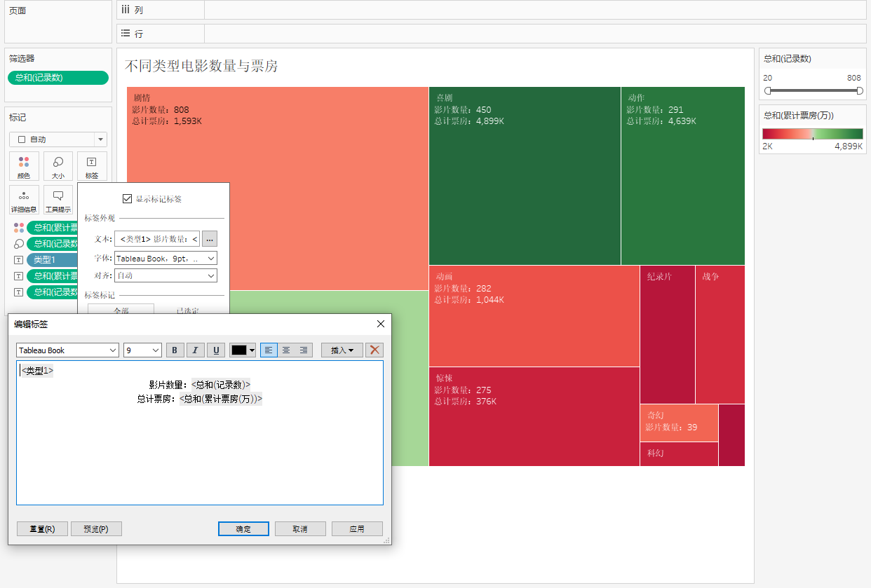The height and width of the screenshot is (588, 871).
Task: Click the legend maximum label 4,899K
Action: pyautogui.click(x=848, y=147)
